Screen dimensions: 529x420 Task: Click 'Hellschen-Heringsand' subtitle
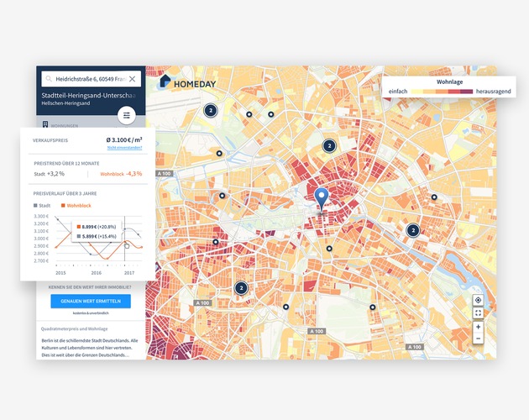coord(65,103)
